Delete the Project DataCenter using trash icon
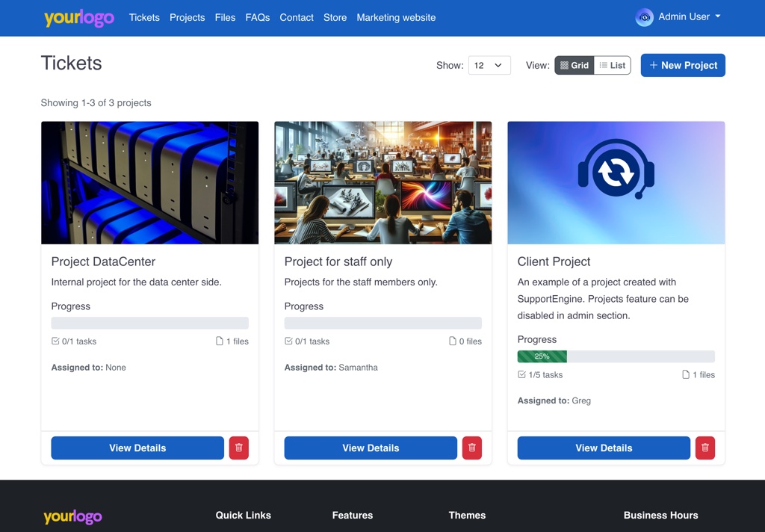Viewport: 765px width, 532px height. pos(239,448)
